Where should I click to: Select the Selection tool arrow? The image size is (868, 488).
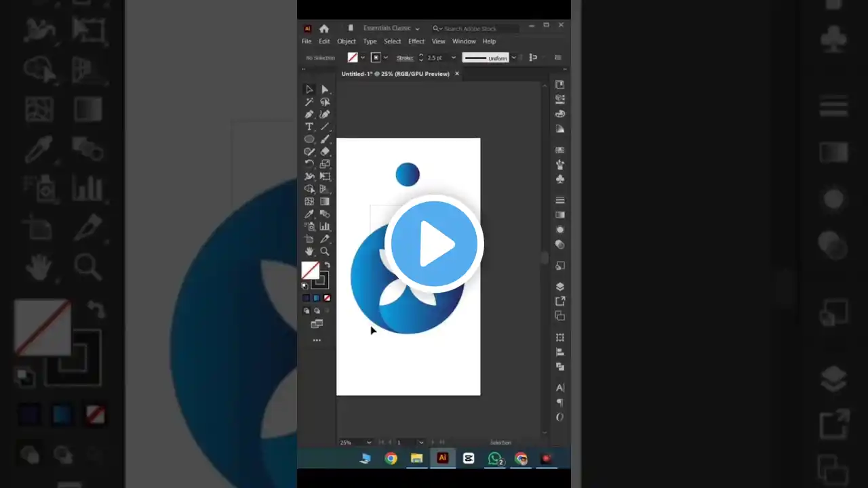309,89
